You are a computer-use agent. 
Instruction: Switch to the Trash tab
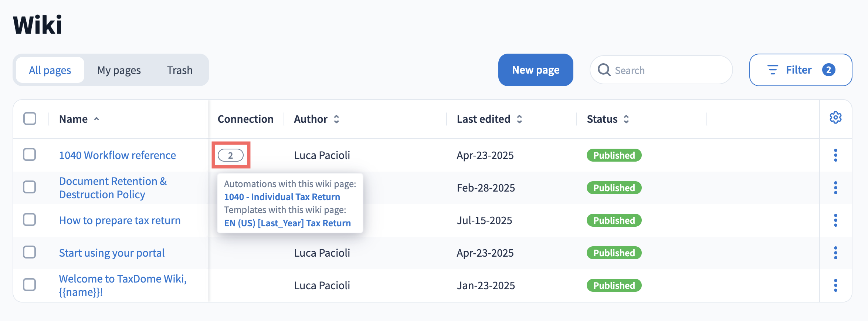180,70
